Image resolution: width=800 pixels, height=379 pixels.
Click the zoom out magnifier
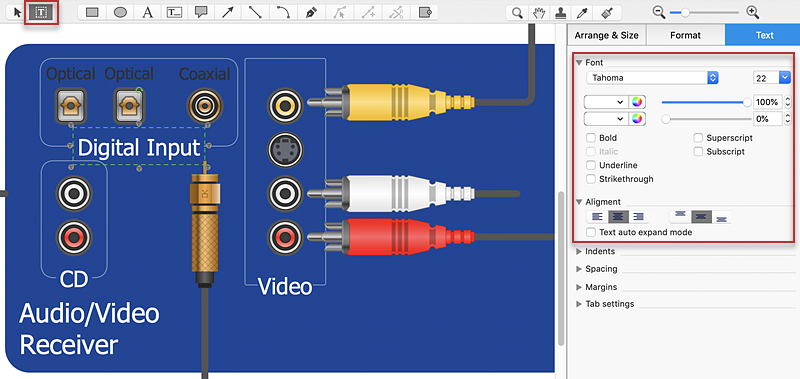pyautogui.click(x=659, y=12)
